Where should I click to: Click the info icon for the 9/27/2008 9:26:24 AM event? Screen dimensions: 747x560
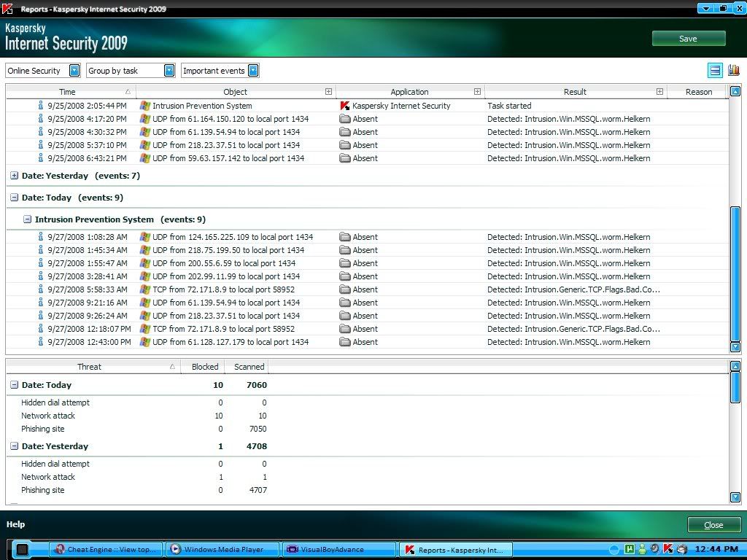[x=41, y=315]
